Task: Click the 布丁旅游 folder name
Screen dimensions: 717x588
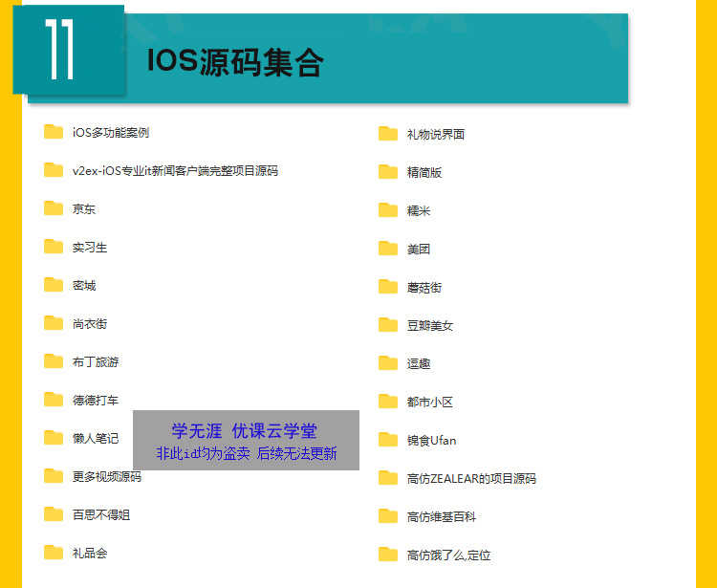Action: 96,362
